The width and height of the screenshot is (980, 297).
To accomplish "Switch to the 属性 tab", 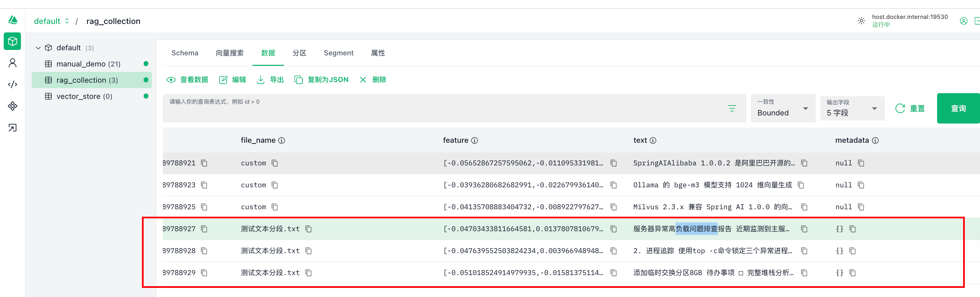I will (x=378, y=53).
